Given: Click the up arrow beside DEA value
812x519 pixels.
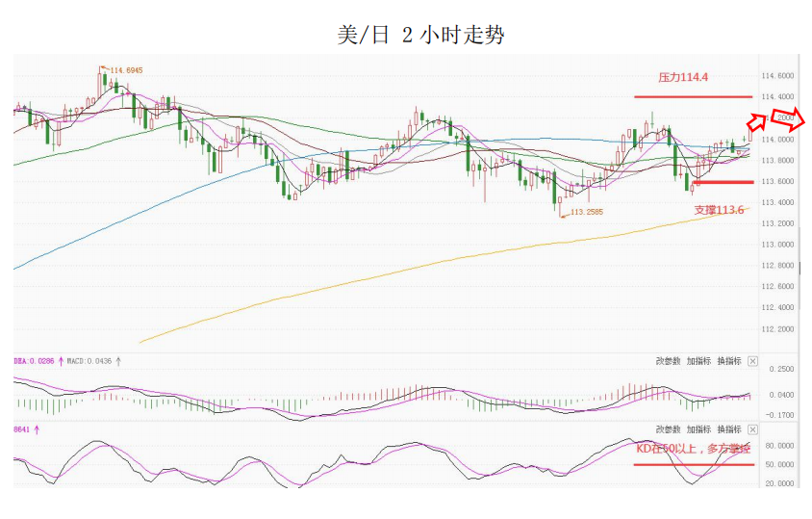Looking at the screenshot, I should tap(62, 361).
